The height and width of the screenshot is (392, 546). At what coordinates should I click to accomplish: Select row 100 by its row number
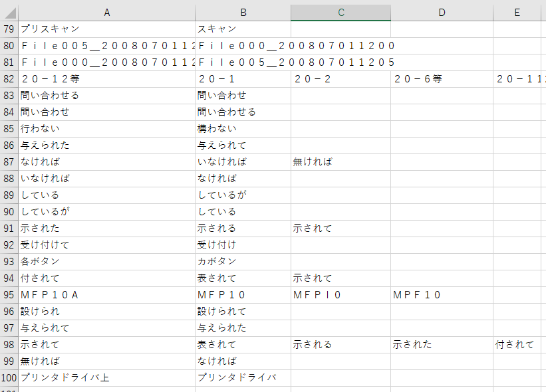9,377
